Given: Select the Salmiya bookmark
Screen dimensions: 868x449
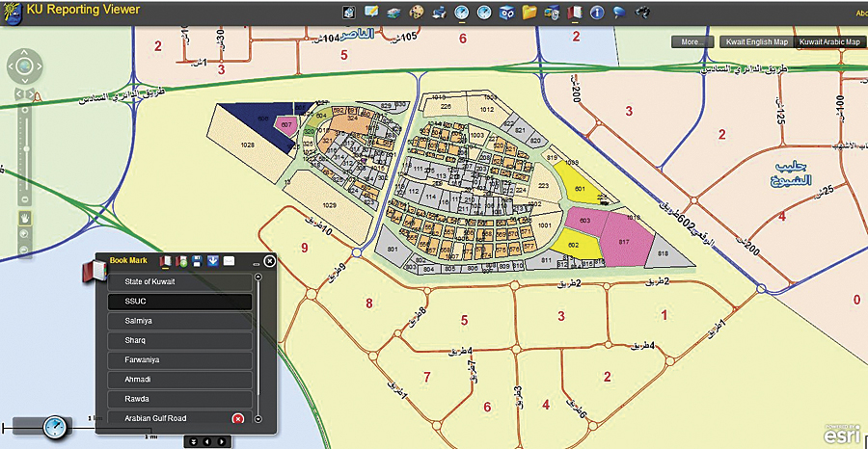Looking at the screenshot, I should (x=180, y=321).
